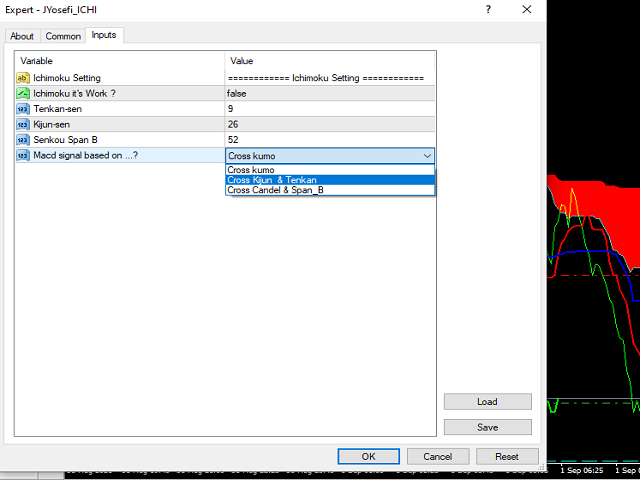The height and width of the screenshot is (480, 640).
Task: Save inputs with the Save button
Action: (x=488, y=427)
